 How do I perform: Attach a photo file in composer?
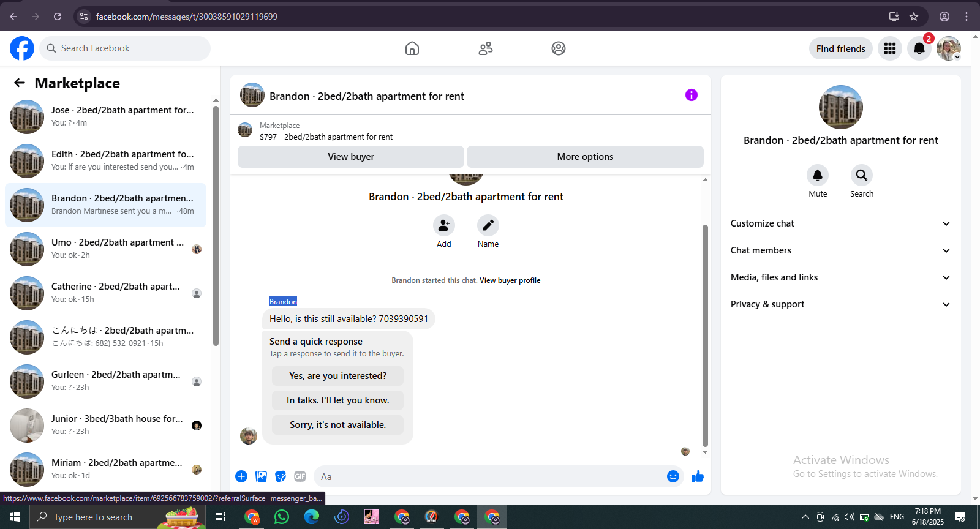tap(261, 476)
